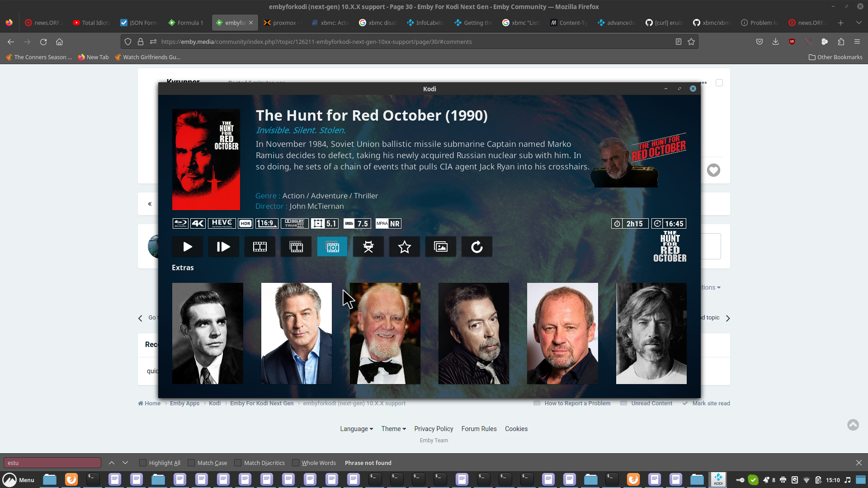Enable the Highlight All checkbox

click(x=143, y=463)
